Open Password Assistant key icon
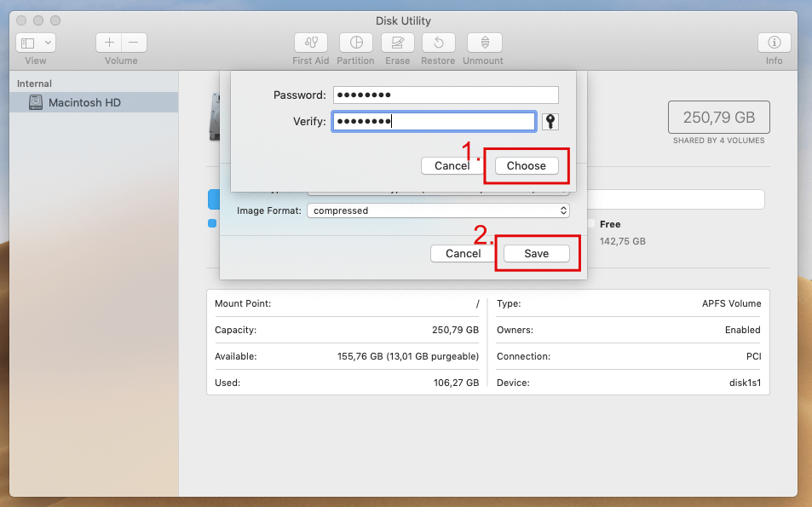812x507 pixels. (550, 122)
